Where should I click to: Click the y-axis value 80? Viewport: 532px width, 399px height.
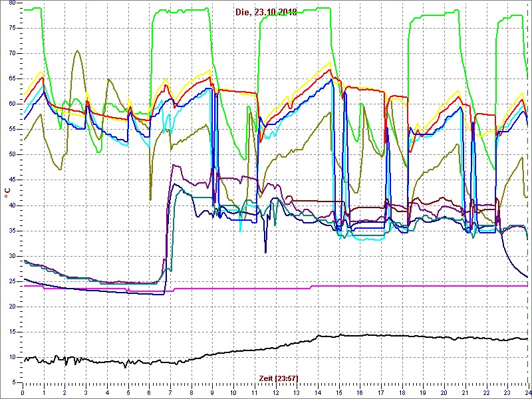click(x=12, y=3)
